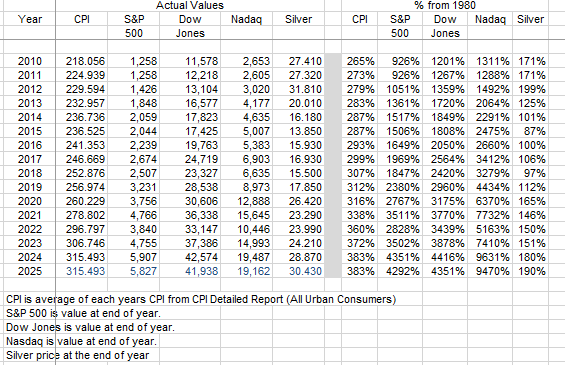Select the 2022 Dow Jones percentage 3439%

[x=445, y=229]
